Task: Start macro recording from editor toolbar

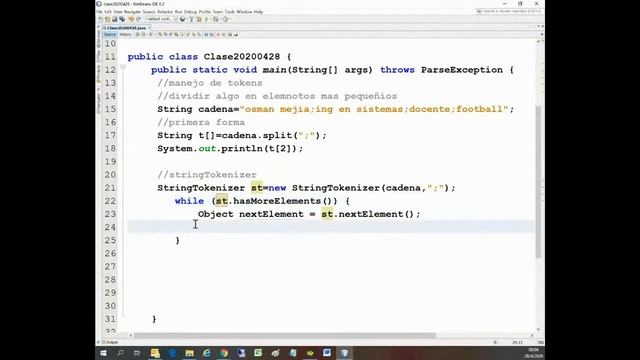Action: tap(218, 35)
